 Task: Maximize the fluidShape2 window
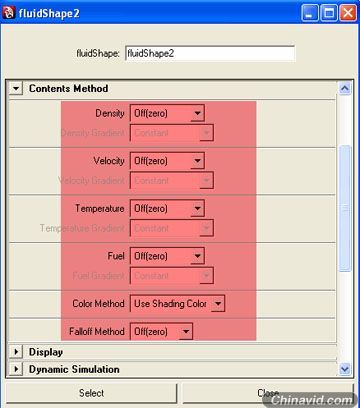(x=329, y=13)
